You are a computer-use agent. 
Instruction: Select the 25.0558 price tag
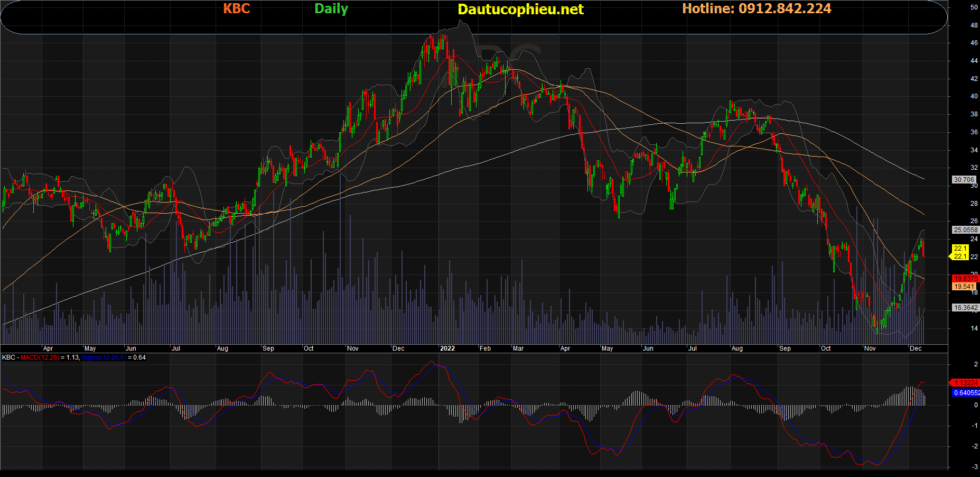(x=965, y=230)
